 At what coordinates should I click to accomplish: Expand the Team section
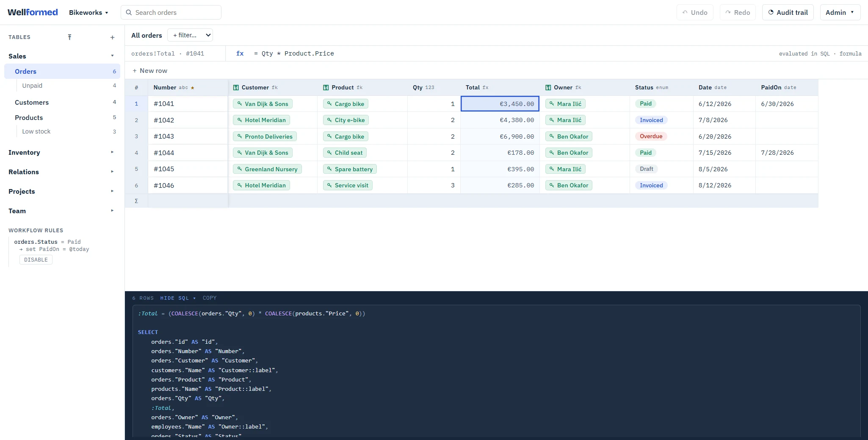click(112, 211)
